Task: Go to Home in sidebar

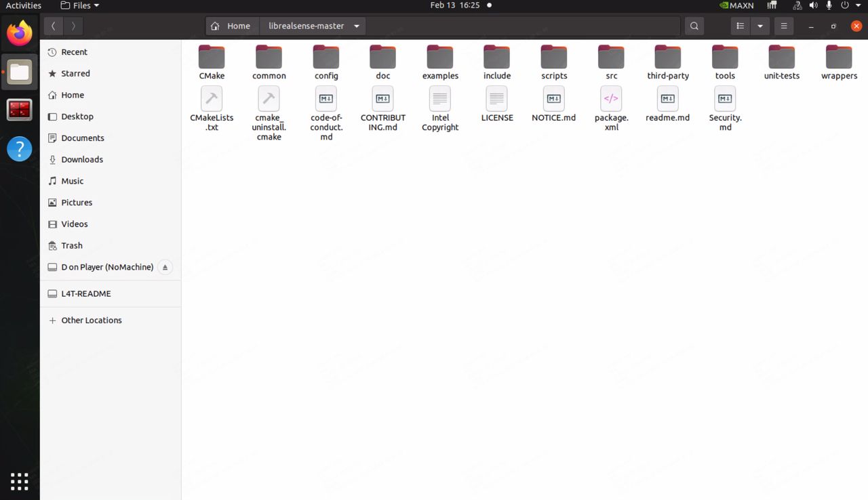Action: click(x=111, y=95)
